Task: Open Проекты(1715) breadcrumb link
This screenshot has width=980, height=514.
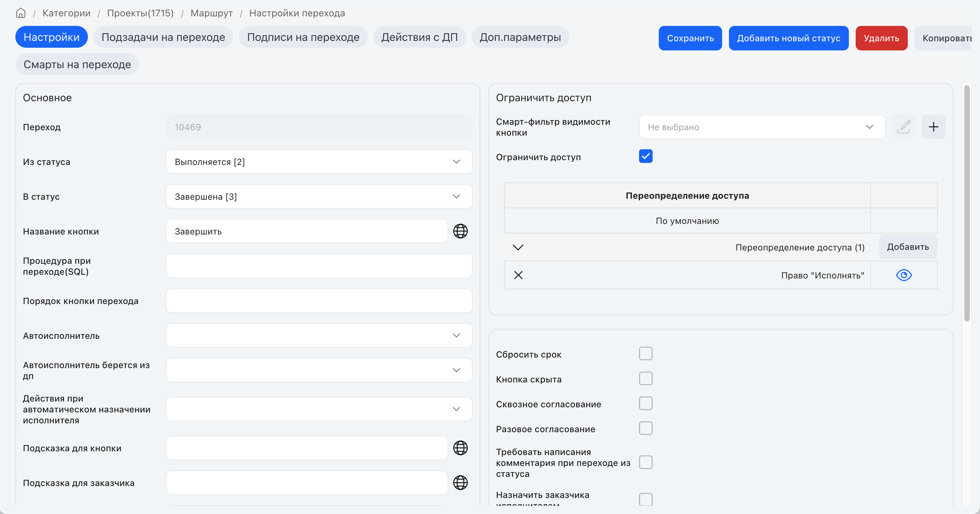Action: (x=140, y=13)
